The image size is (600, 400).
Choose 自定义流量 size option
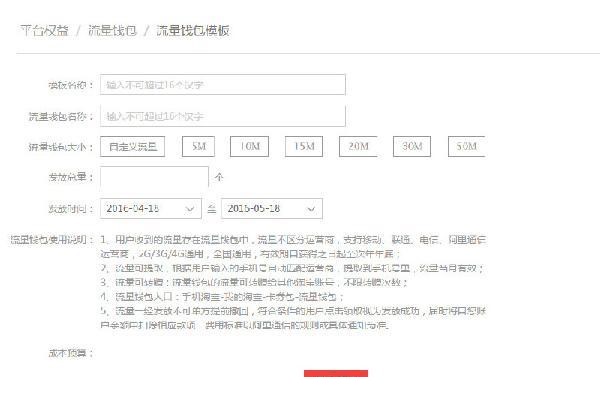pyautogui.click(x=132, y=147)
